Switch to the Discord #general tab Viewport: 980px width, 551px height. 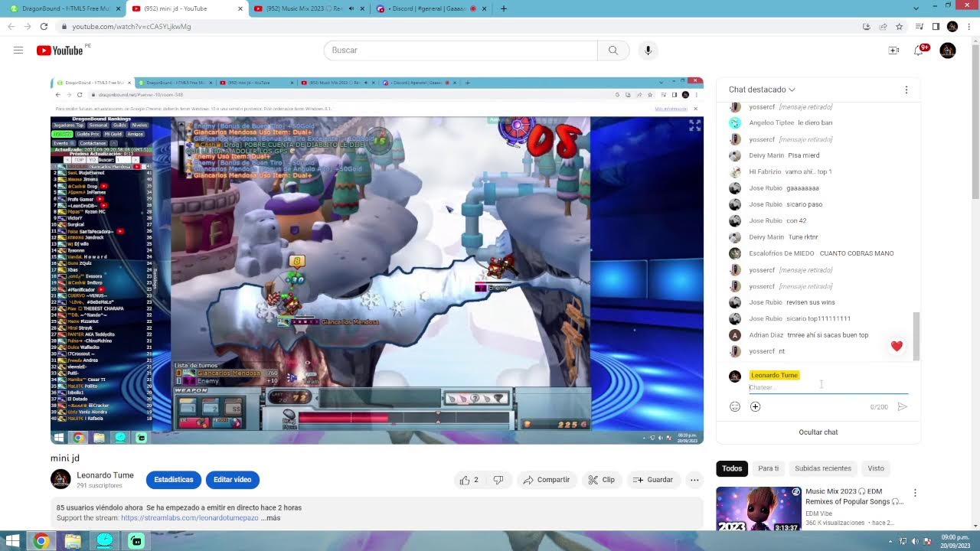430,8
